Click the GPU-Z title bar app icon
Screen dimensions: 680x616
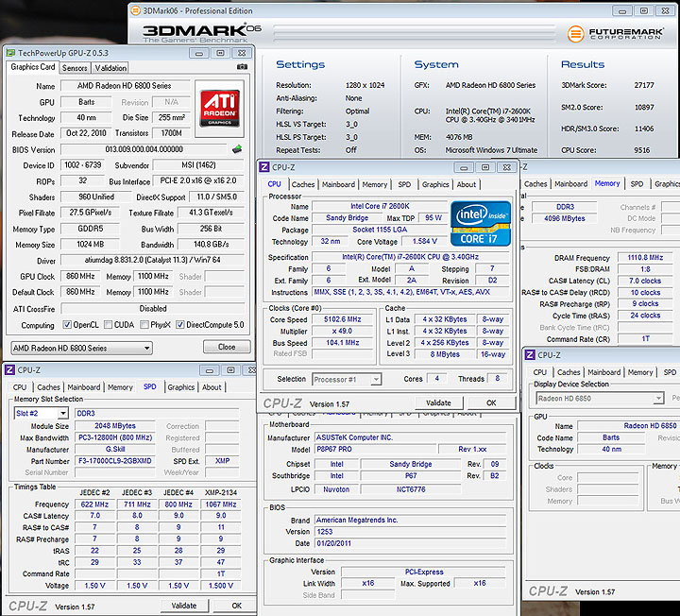(10, 53)
